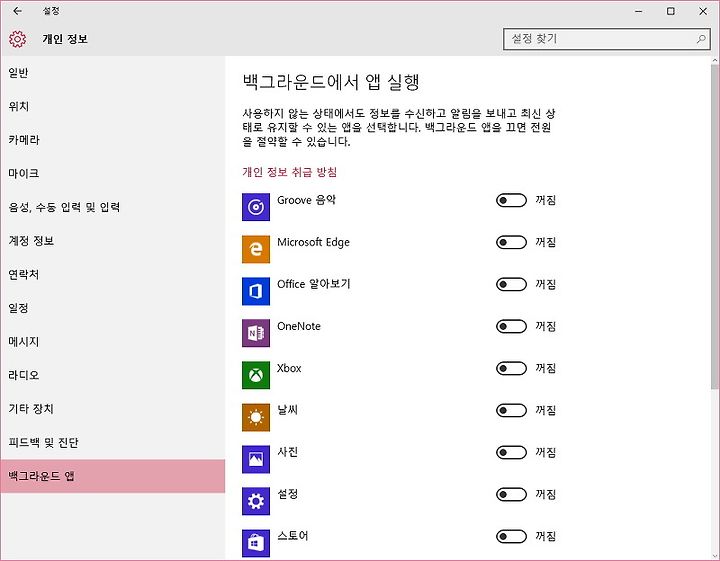Minimize the settings window
The image size is (720, 561).
point(639,11)
